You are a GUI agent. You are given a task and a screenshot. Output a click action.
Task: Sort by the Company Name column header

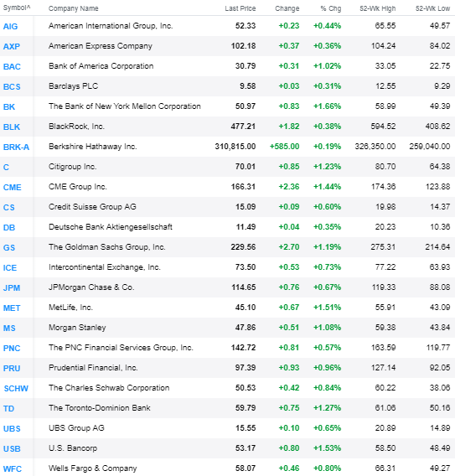tap(74, 8)
